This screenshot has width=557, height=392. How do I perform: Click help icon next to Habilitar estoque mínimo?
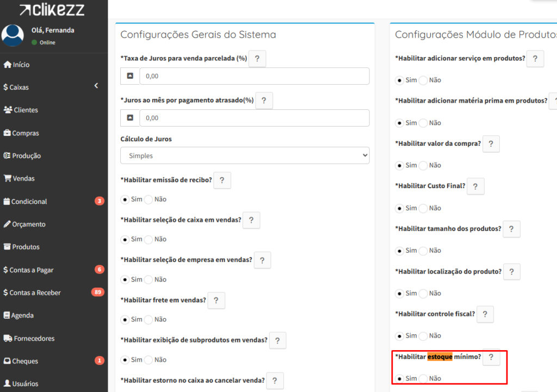(491, 357)
